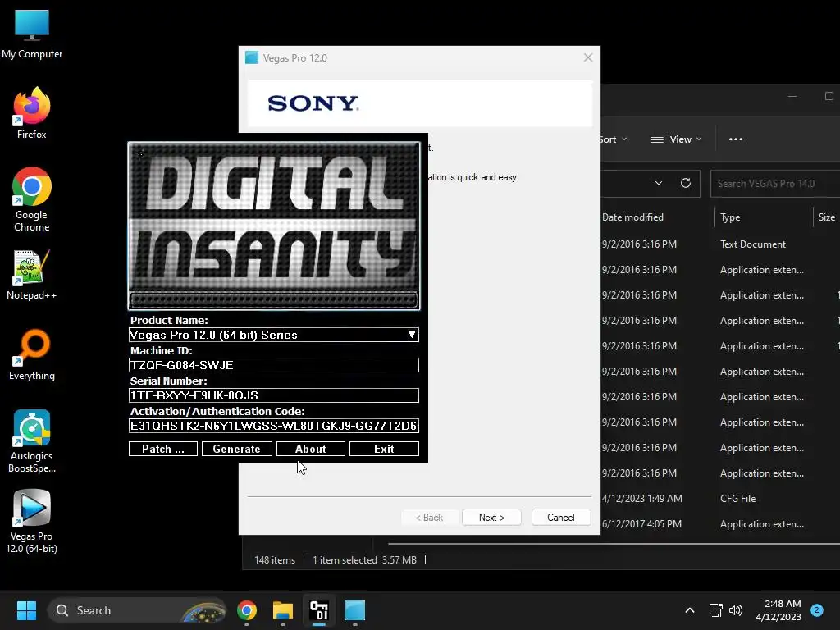The width and height of the screenshot is (840, 630).
Task: Open the Windows Start menu
Action: click(26, 610)
